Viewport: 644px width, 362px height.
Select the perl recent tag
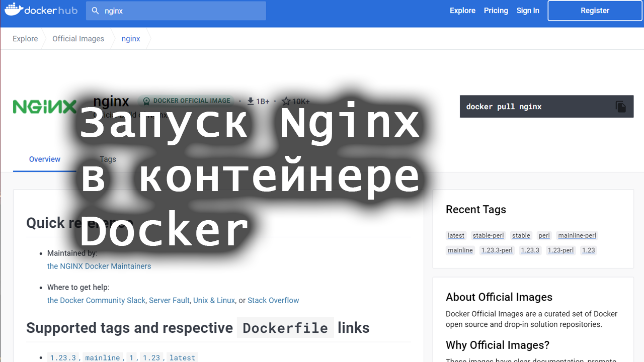click(544, 235)
